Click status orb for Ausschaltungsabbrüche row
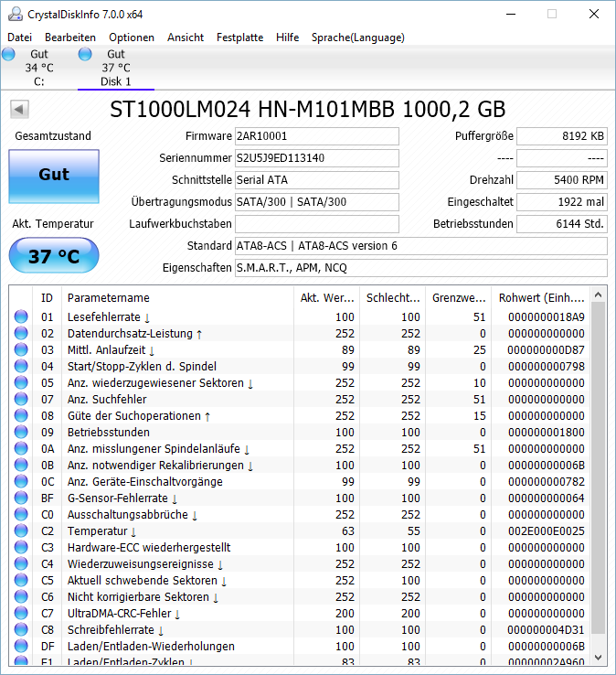Viewport: 616px width, 675px height. coord(21,514)
